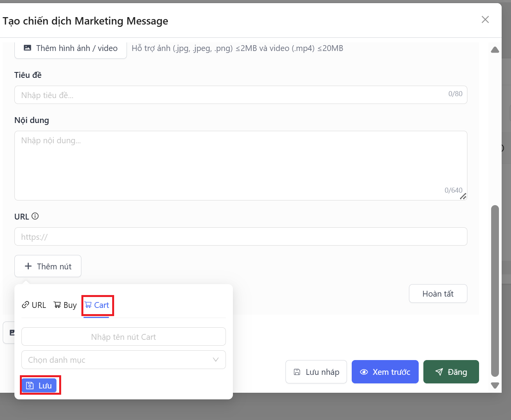Click the Tiêu đề input field
This screenshot has width=511, height=420.
[x=234, y=95]
